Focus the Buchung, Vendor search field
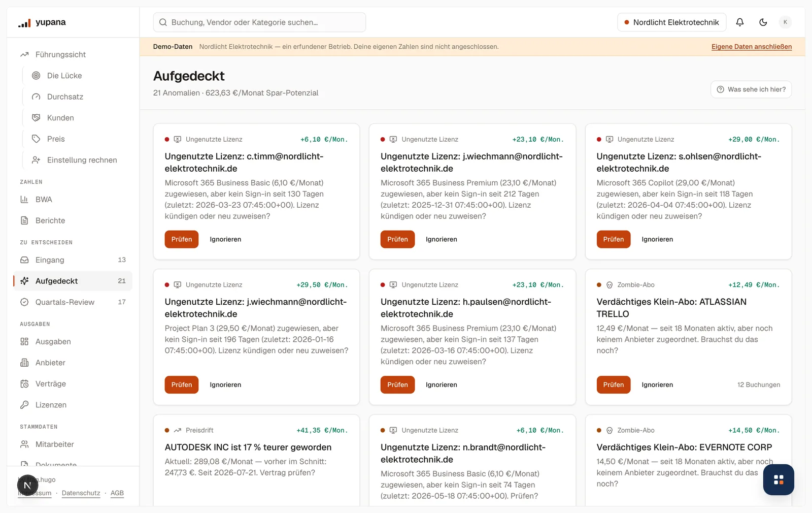 (259, 22)
